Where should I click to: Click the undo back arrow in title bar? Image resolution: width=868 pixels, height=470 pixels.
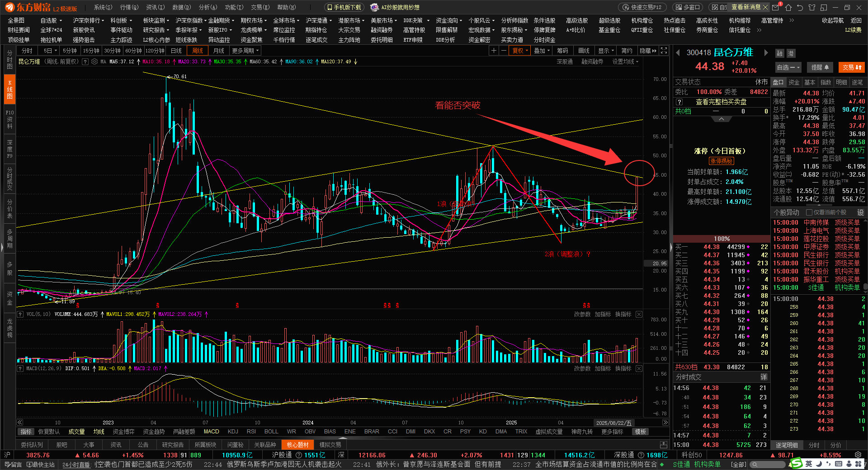point(800,8)
